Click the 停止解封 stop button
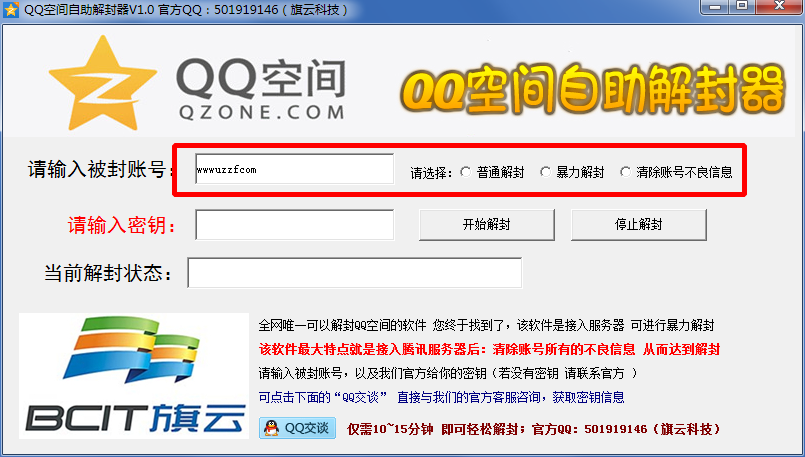The image size is (805, 457). [x=639, y=224]
